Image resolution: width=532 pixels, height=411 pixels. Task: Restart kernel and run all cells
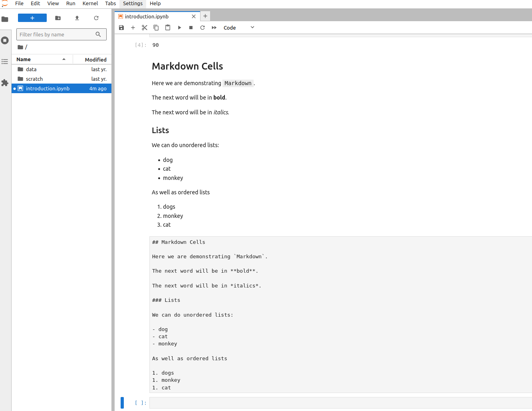(214, 28)
